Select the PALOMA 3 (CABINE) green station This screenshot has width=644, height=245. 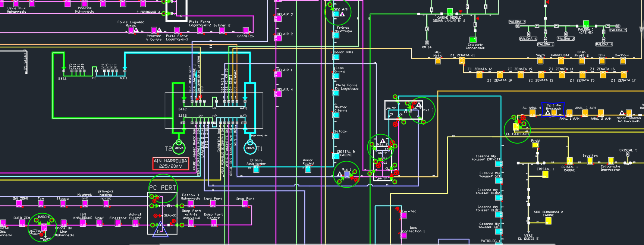point(586,24)
